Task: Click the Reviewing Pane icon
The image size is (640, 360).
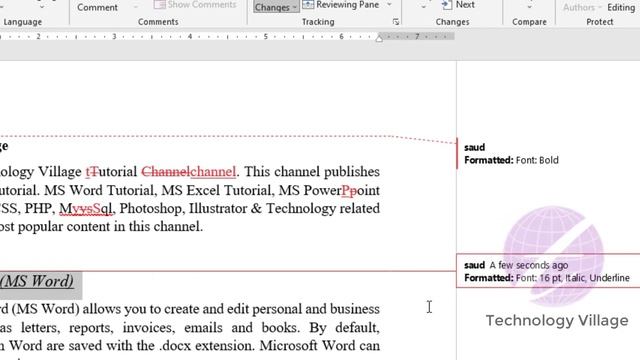Action: click(308, 5)
